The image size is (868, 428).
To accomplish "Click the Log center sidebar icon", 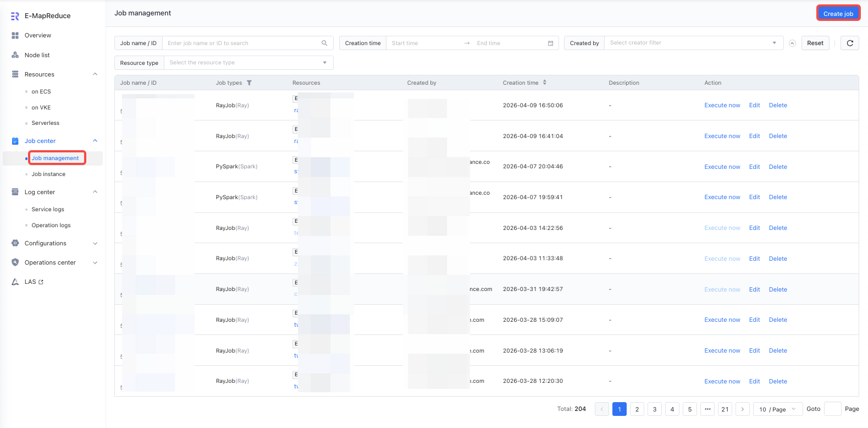I will click(x=15, y=192).
